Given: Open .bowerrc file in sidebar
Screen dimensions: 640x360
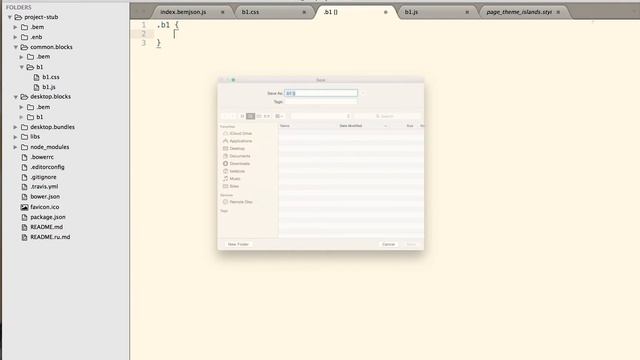Looking at the screenshot, I should click(42, 157).
